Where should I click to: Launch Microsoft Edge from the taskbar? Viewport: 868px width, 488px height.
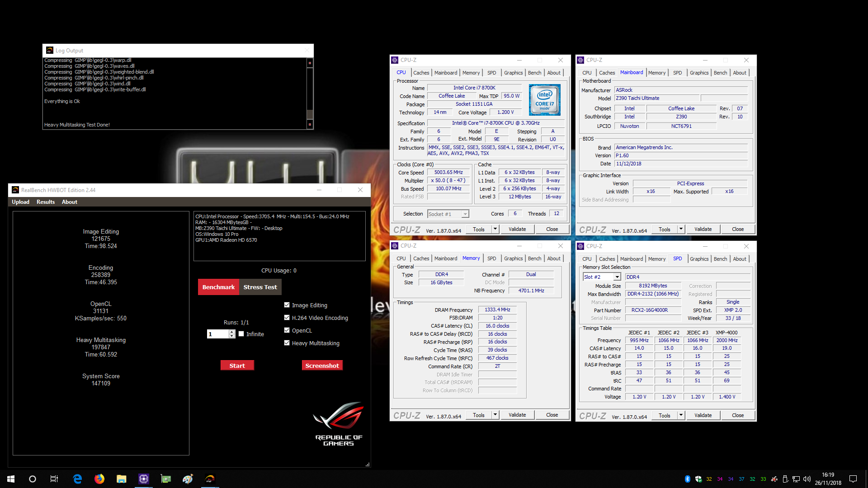77,479
